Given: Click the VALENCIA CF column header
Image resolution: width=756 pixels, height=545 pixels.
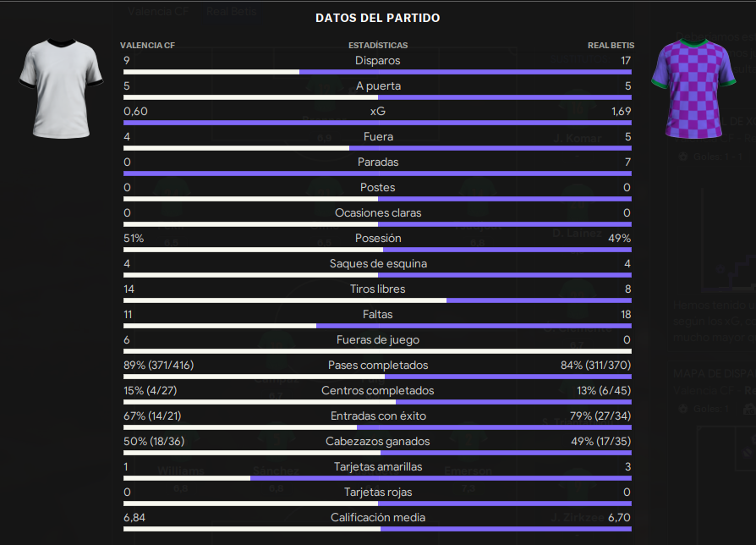Looking at the screenshot, I should point(147,46).
